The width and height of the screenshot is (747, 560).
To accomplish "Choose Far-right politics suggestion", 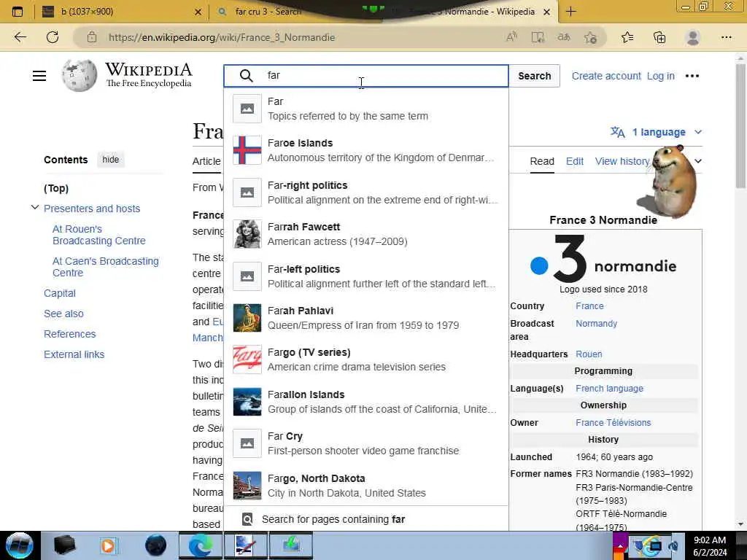I will point(366,192).
